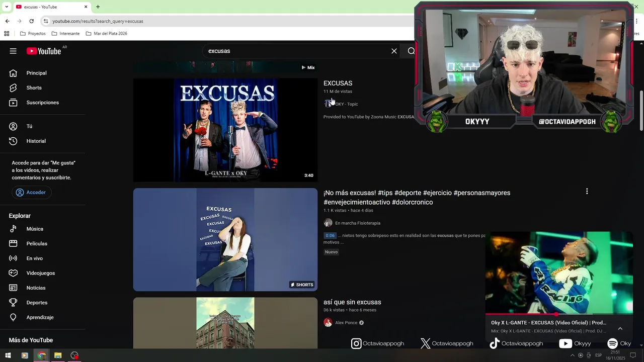This screenshot has width=644, height=362.
Task: Close the excusas - YouTube tab
Action: (86, 7)
